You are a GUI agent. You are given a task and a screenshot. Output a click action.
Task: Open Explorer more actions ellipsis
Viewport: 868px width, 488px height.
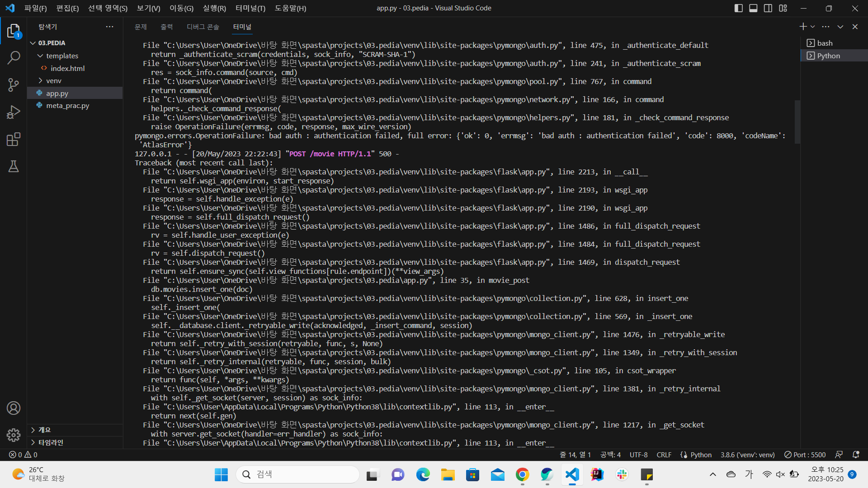click(109, 27)
